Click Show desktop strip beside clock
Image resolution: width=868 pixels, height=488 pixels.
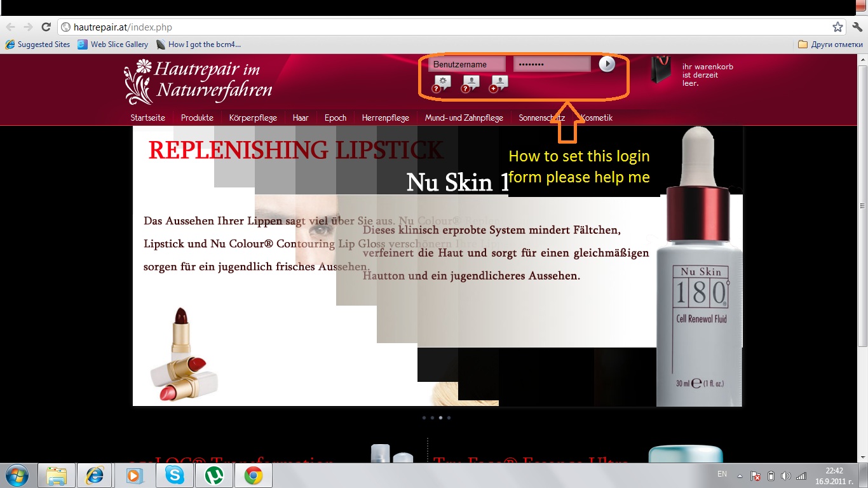click(864, 475)
